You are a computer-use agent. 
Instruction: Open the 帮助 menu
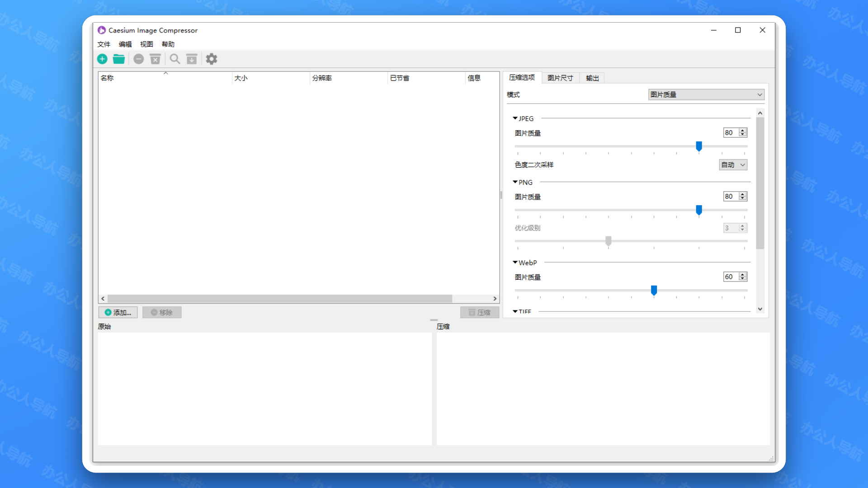(168, 44)
